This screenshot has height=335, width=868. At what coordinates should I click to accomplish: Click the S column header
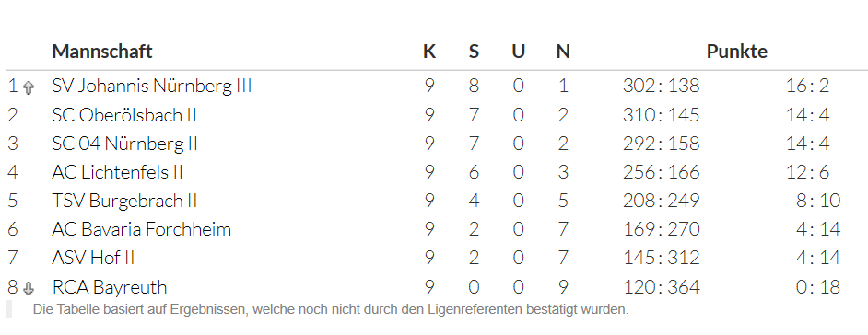(474, 51)
